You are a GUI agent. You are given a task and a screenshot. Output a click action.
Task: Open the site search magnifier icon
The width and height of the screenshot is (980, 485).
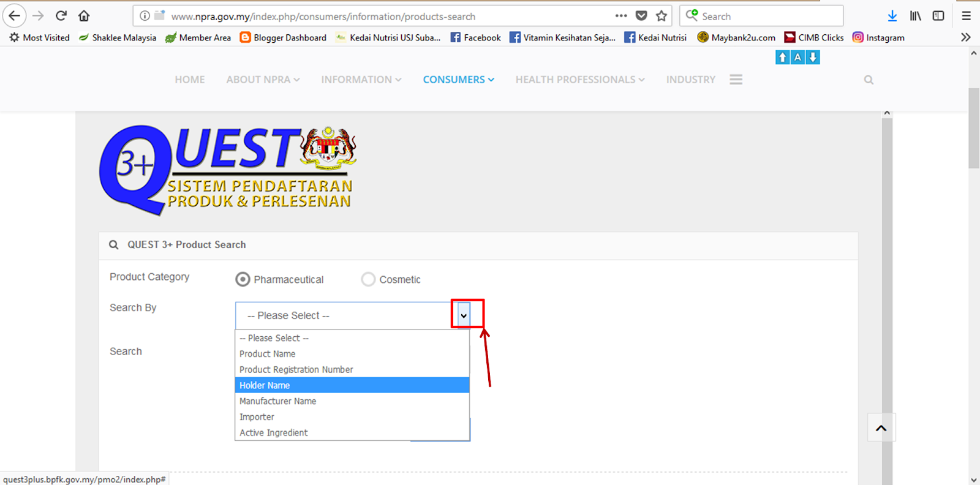[869, 80]
